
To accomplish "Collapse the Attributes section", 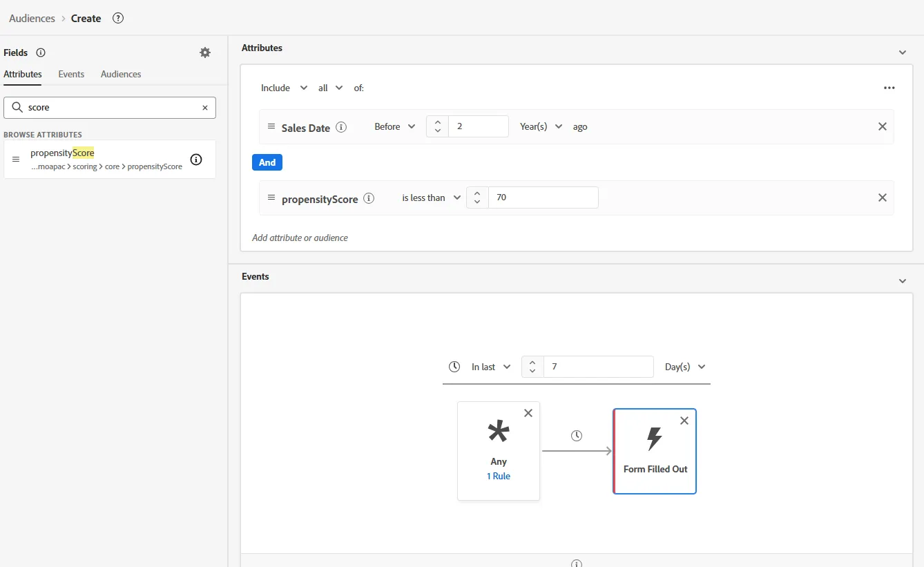I will (x=903, y=52).
